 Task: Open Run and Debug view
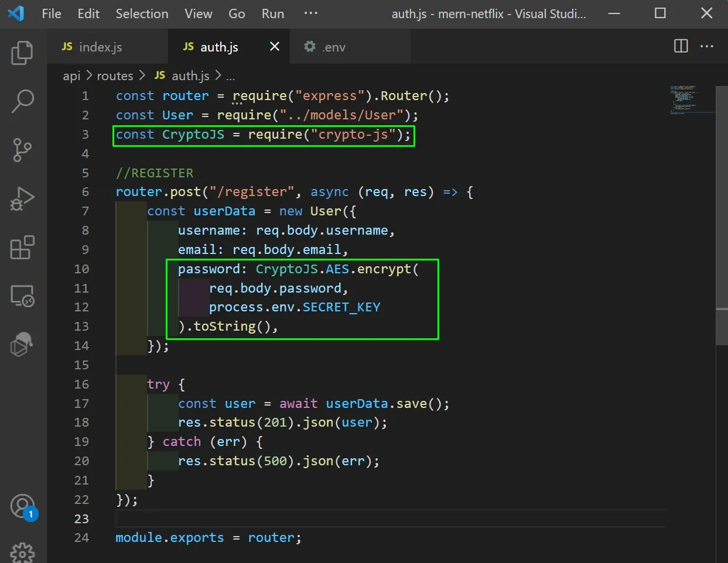point(22,199)
